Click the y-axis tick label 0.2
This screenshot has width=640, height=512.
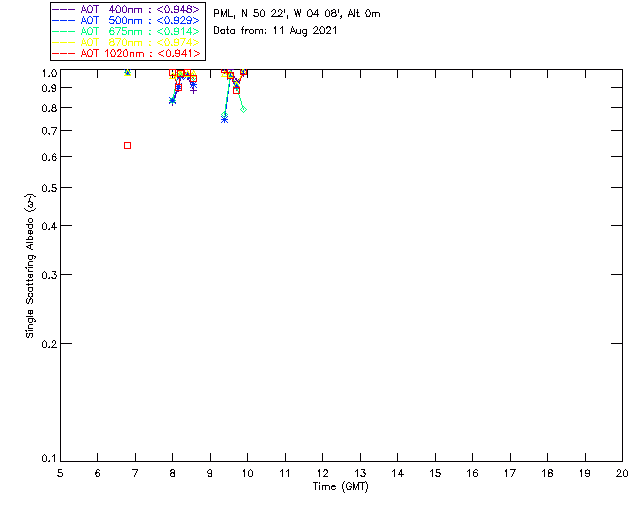[49, 344]
